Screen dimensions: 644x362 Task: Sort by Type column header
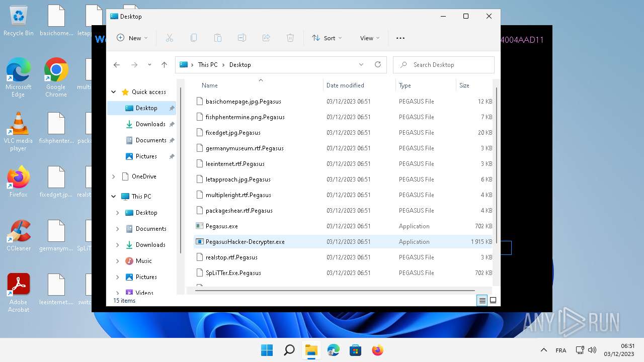tap(426, 85)
